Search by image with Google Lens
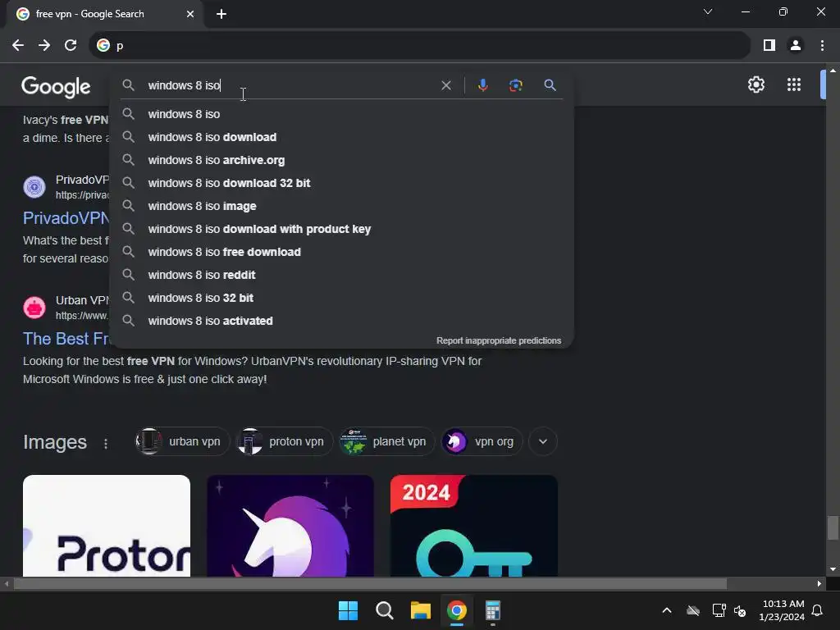This screenshot has height=630, width=840. pyautogui.click(x=515, y=85)
